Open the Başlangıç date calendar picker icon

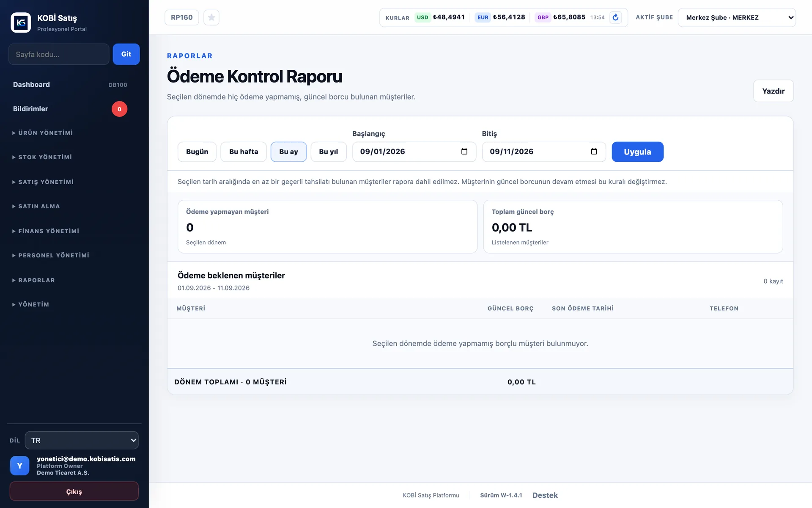coord(464,152)
